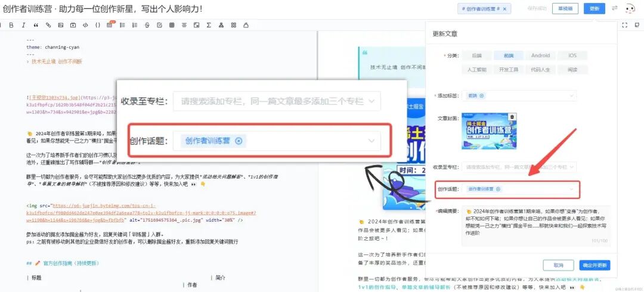Click 取消 to cancel updating

558,265
